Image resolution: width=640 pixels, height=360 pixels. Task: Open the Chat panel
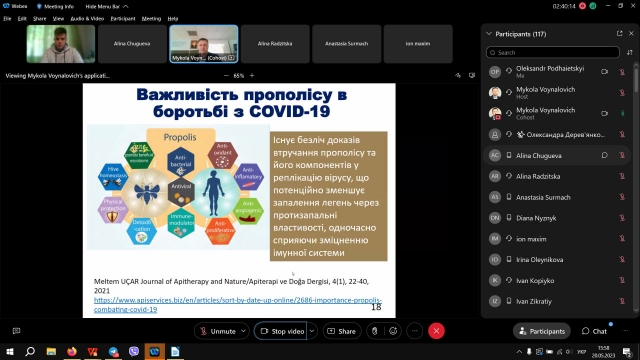594,331
